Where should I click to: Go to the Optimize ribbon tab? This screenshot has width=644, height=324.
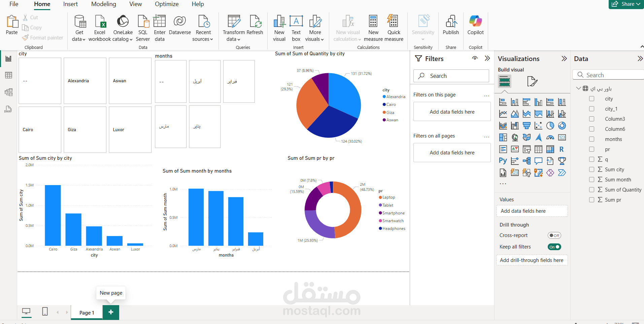(x=167, y=4)
